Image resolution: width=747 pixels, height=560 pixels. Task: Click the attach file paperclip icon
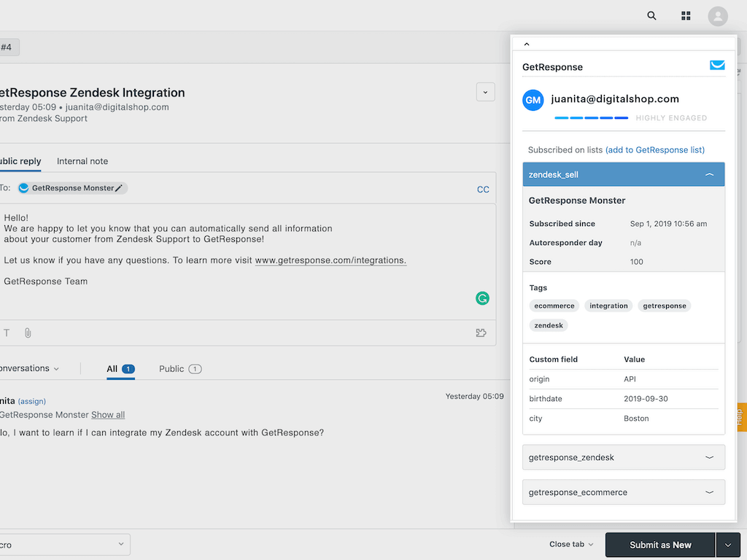pos(28,332)
